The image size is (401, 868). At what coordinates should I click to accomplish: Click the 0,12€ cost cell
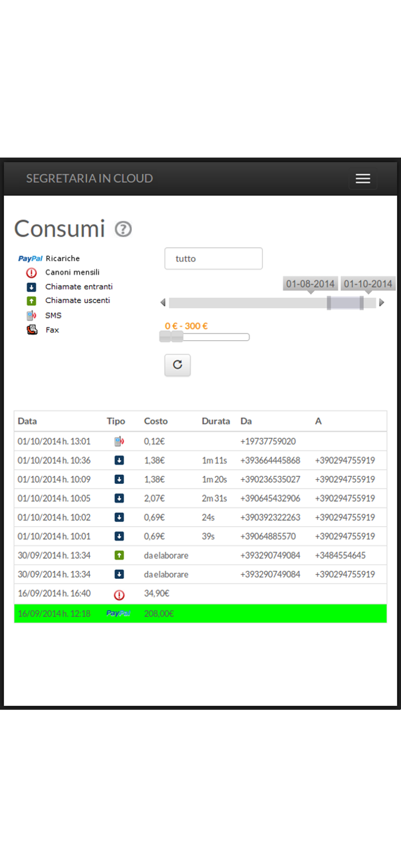pos(154,441)
